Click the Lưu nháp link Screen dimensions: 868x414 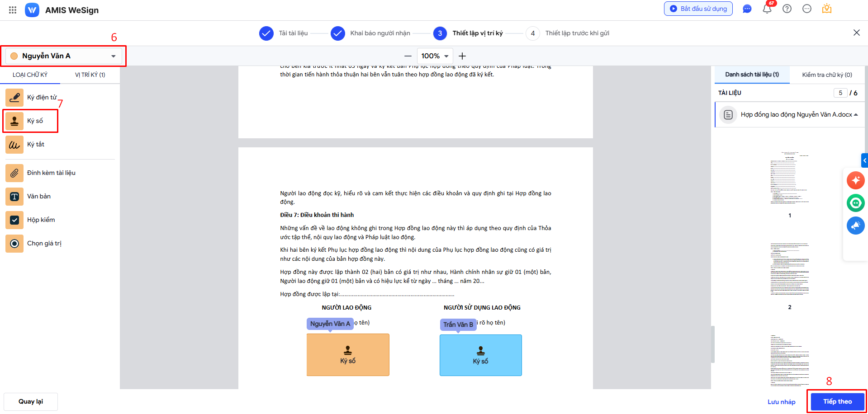coord(781,402)
